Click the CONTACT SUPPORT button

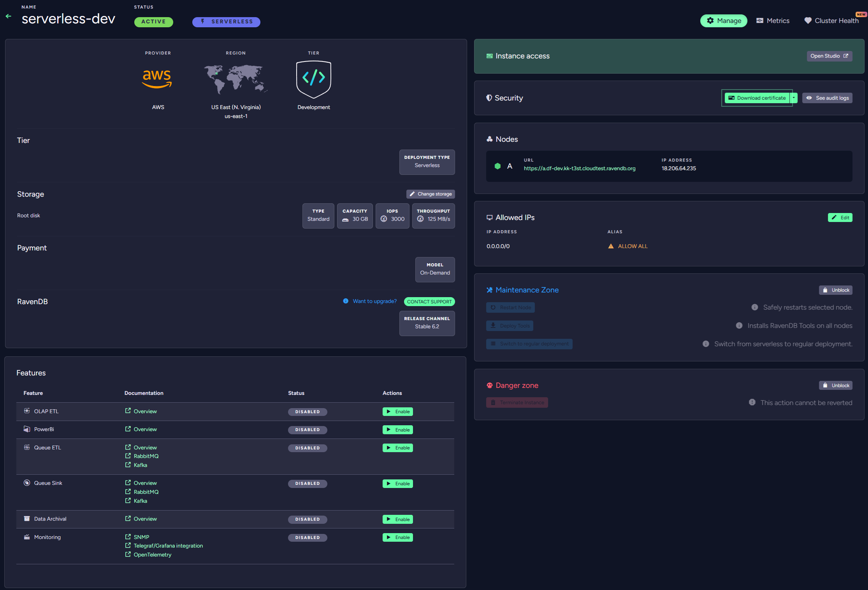tap(429, 302)
